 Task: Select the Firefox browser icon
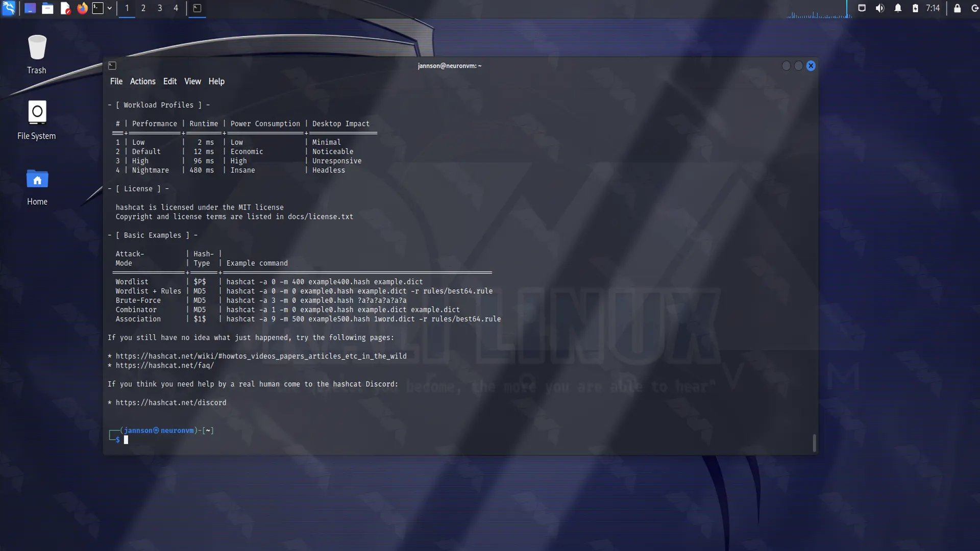(x=82, y=8)
